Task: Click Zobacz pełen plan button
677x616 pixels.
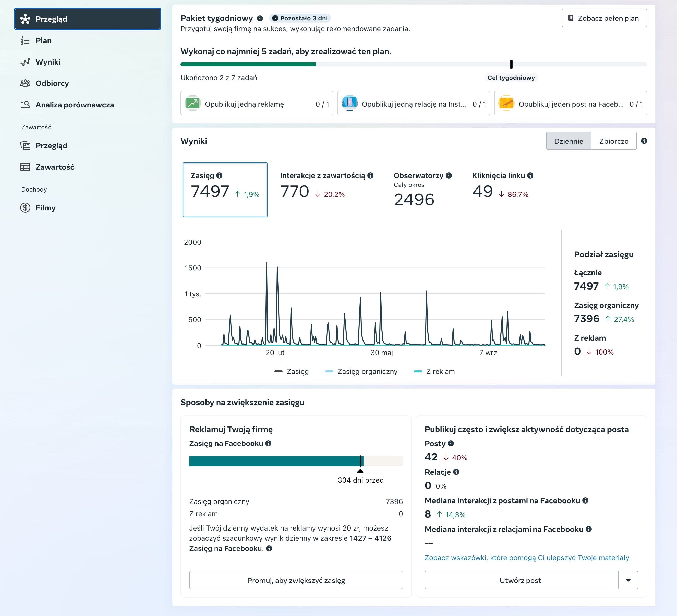Action: (604, 18)
